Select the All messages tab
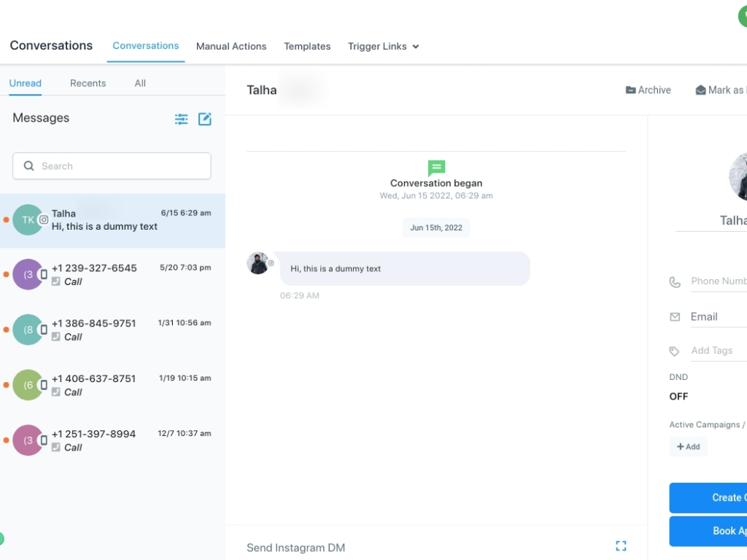The width and height of the screenshot is (747, 560). (140, 83)
